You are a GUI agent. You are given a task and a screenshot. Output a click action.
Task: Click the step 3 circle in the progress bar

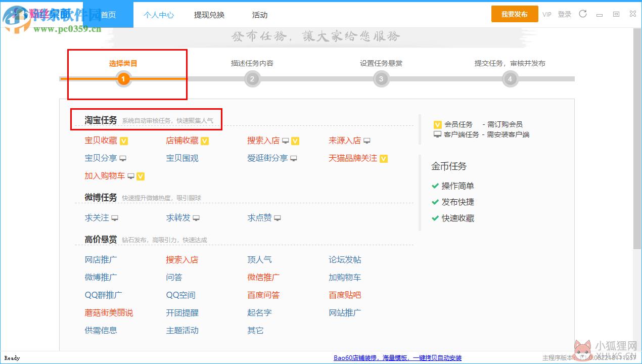[381, 79]
